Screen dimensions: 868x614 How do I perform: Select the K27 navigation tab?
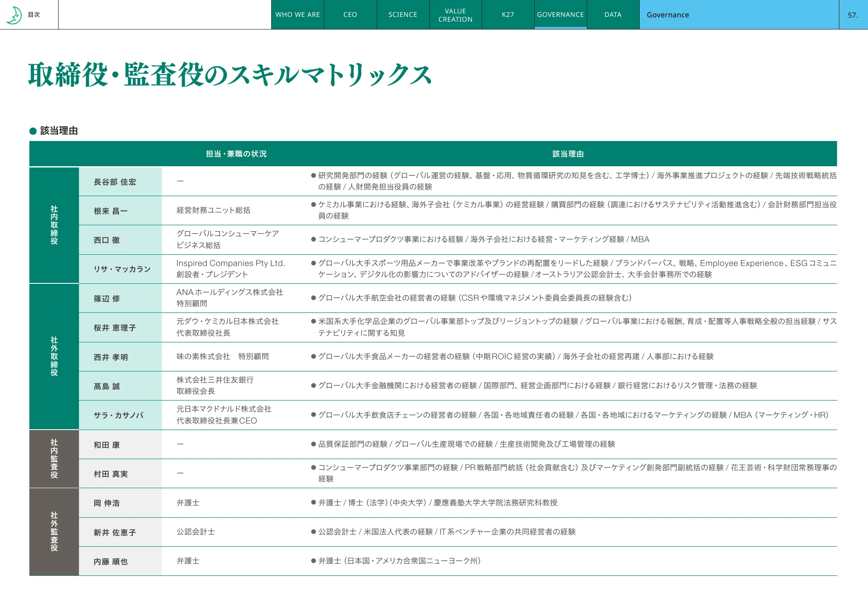click(x=508, y=14)
